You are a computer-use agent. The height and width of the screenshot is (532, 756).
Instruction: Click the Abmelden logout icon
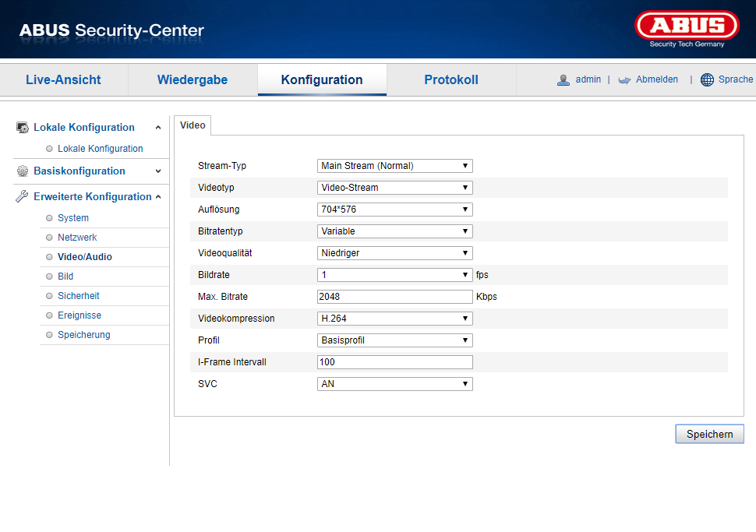pos(624,80)
